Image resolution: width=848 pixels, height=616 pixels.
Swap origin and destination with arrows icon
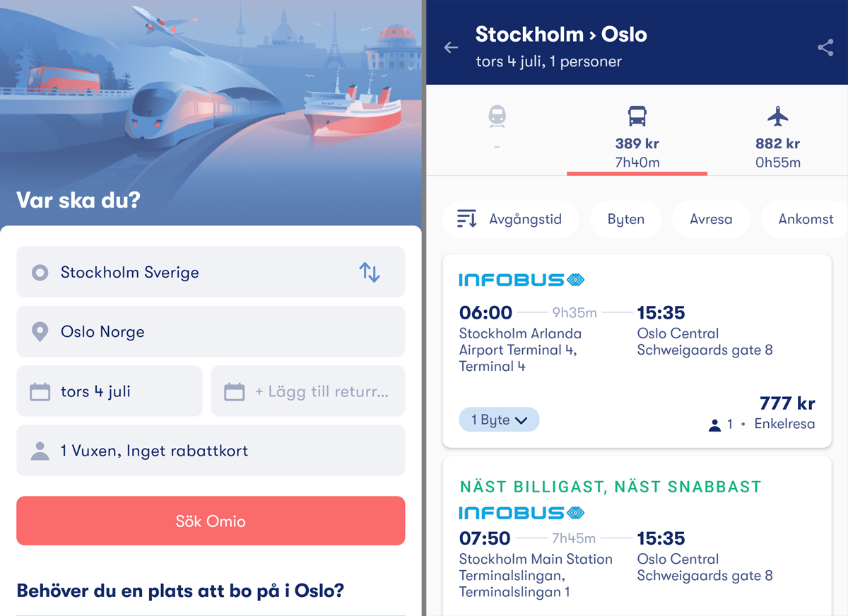coord(369,272)
